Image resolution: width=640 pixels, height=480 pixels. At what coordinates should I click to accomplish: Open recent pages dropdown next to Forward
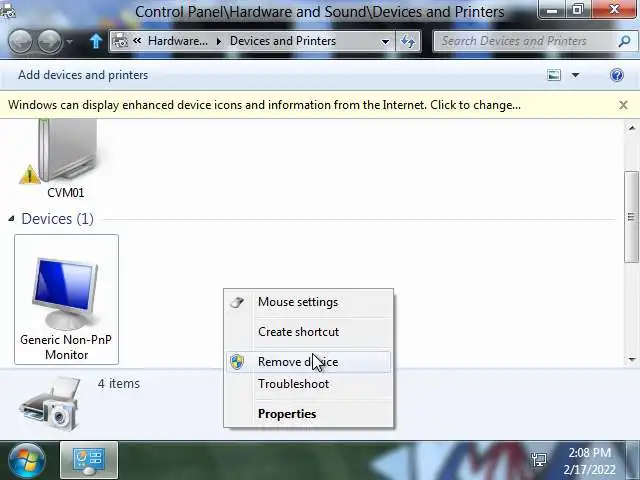[69, 41]
